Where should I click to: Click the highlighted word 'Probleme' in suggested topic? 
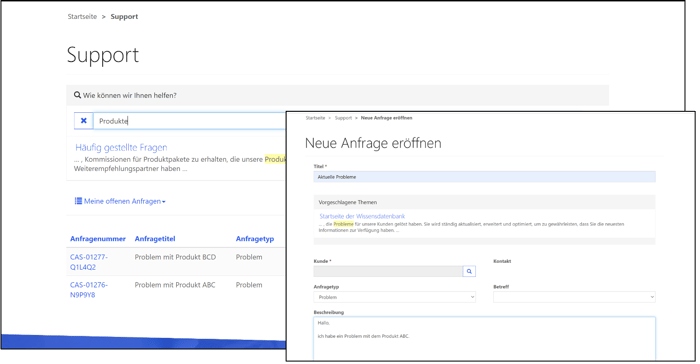tap(343, 224)
